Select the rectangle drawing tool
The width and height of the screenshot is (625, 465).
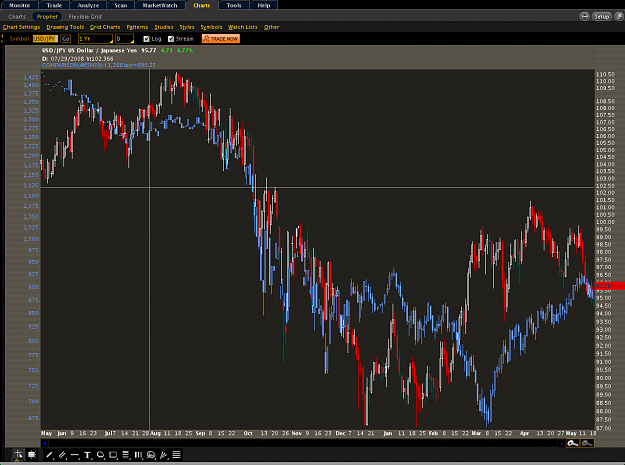[x=113, y=455]
